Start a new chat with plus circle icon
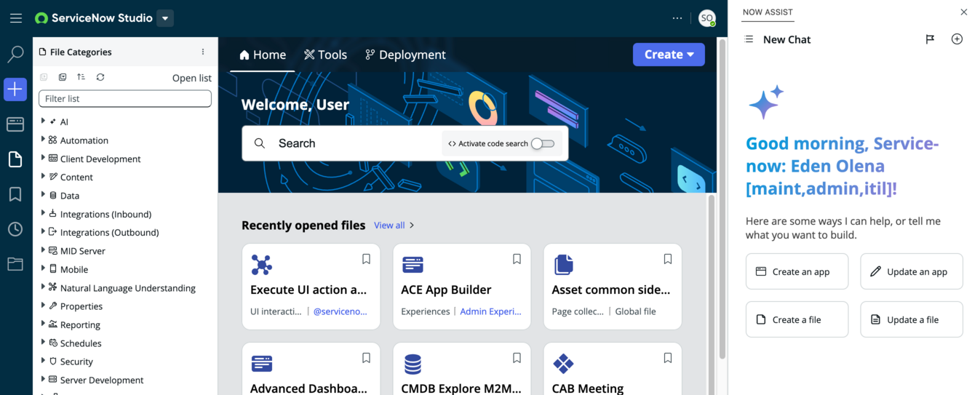This screenshot has height=395, width=980. [957, 39]
